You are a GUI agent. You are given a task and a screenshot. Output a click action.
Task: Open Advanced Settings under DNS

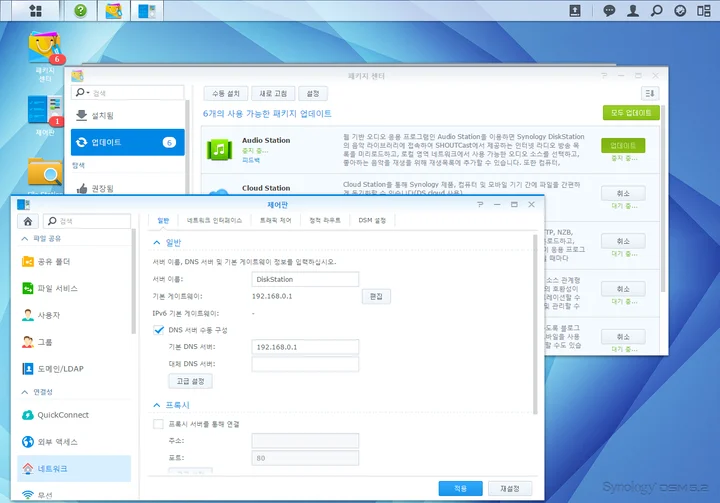coord(190,381)
